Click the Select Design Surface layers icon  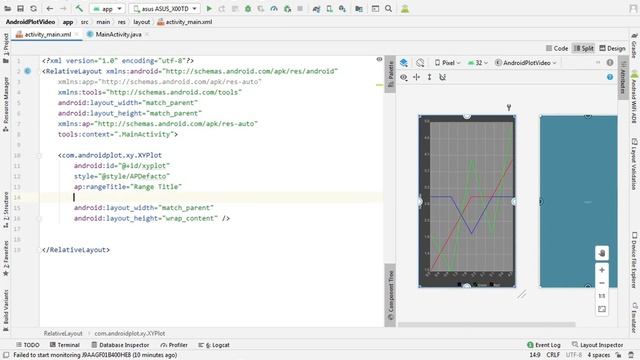pos(404,62)
